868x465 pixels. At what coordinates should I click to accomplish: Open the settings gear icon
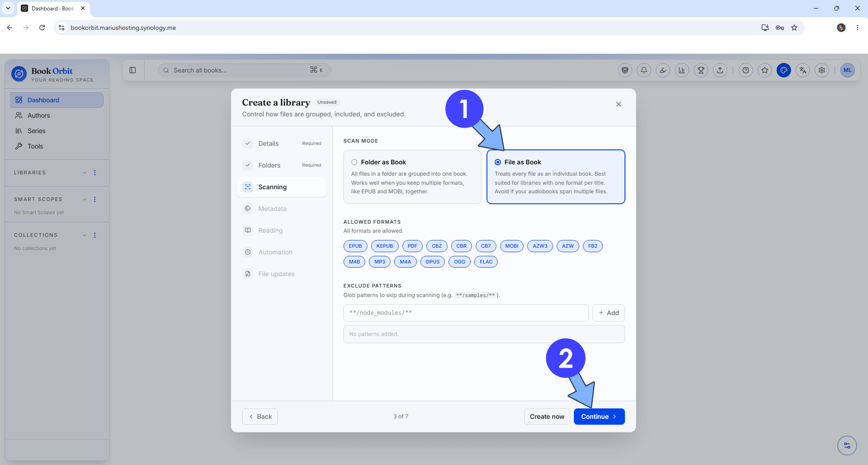tap(822, 70)
